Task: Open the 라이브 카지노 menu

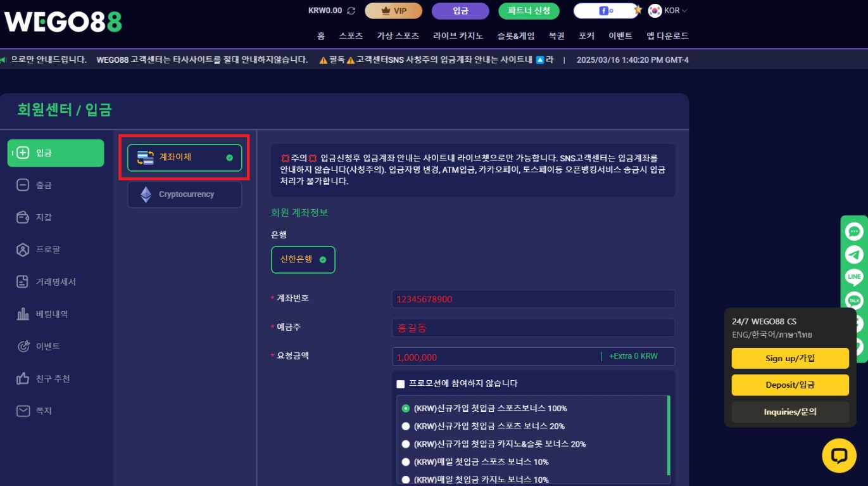Action: coord(459,36)
